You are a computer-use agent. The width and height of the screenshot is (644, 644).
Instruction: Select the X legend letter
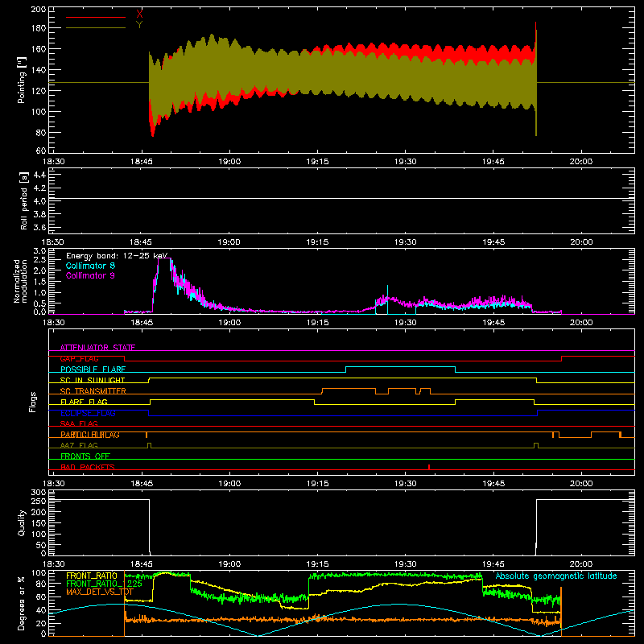(139, 14)
